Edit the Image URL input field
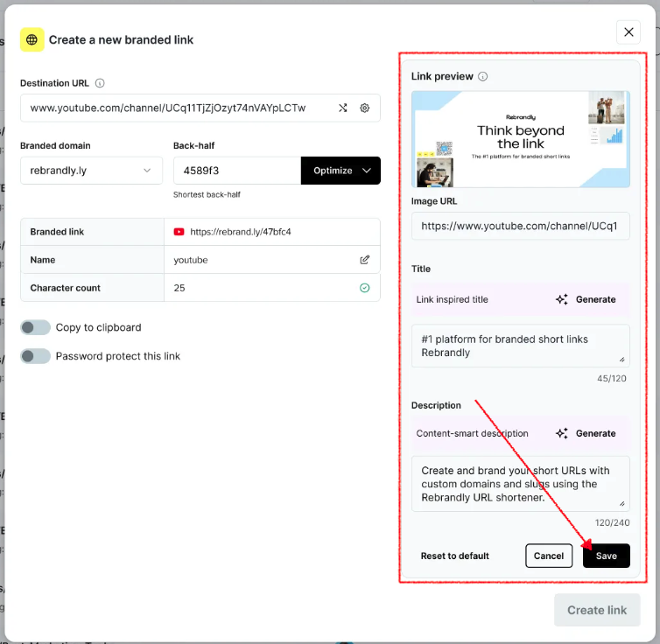The image size is (660, 644). click(521, 226)
